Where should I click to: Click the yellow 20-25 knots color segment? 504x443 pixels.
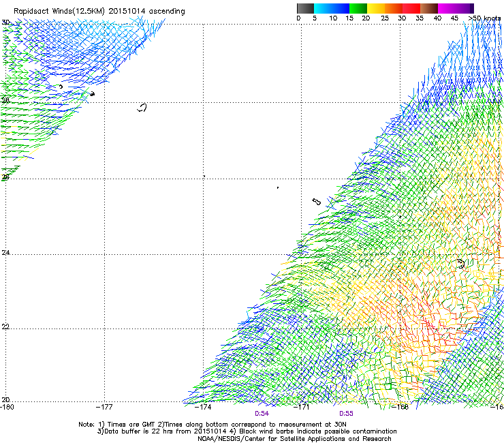click(376, 8)
